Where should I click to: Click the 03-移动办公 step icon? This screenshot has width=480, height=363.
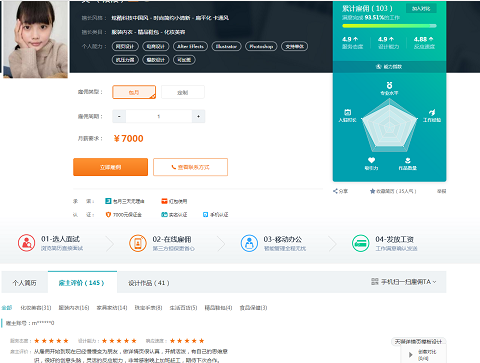click(249, 243)
